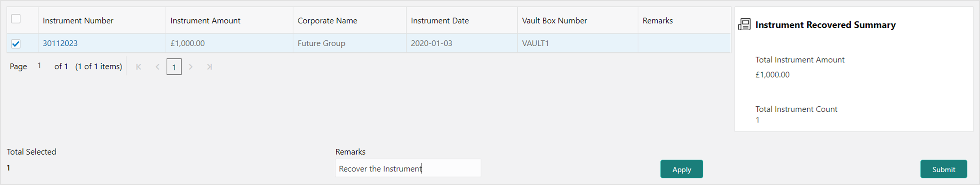
Task: Click the Corporate Name column header
Action: click(327, 20)
